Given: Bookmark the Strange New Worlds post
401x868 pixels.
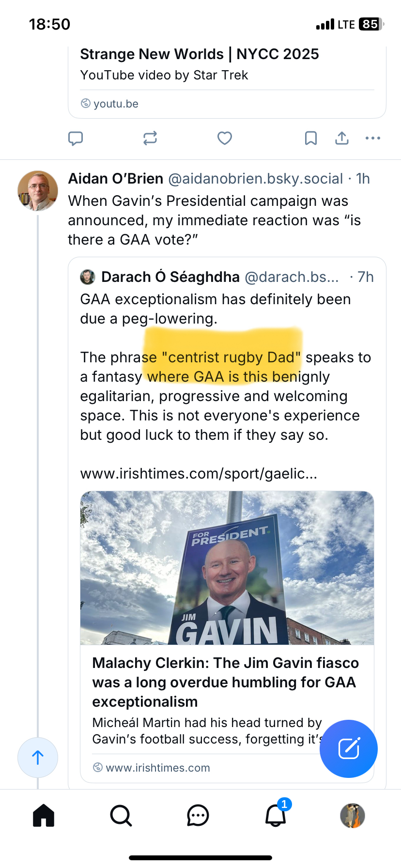Looking at the screenshot, I should [x=311, y=139].
